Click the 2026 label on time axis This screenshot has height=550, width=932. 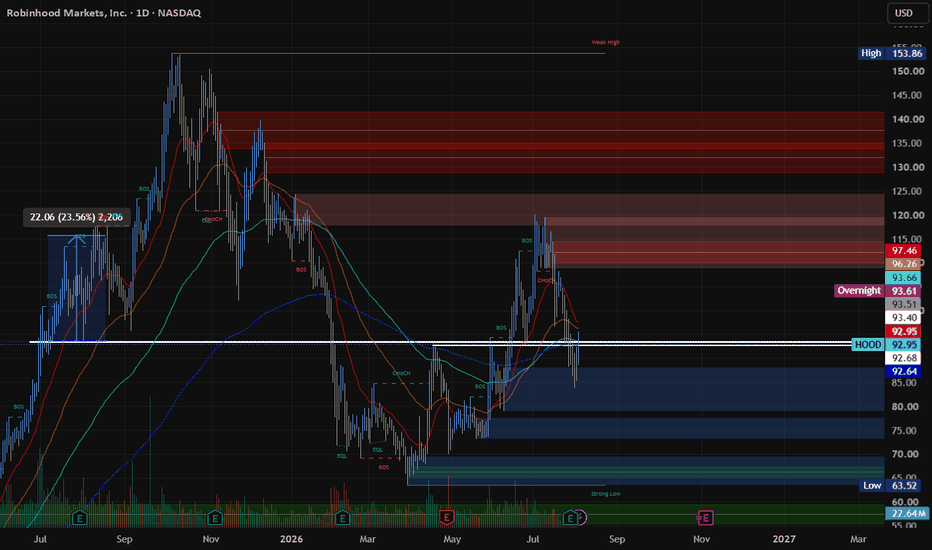tap(291, 539)
